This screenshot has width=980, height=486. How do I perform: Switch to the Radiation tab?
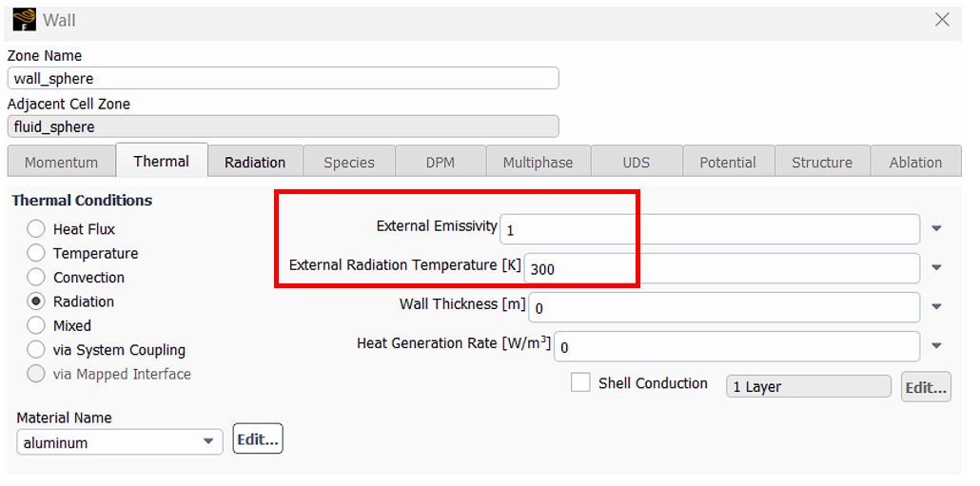(255, 163)
